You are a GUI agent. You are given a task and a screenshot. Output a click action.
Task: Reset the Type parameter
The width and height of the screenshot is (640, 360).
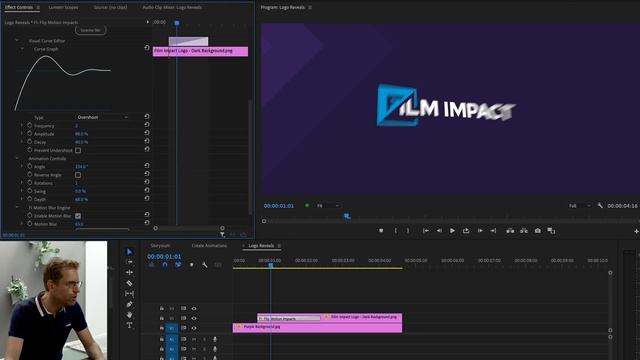pos(147,117)
